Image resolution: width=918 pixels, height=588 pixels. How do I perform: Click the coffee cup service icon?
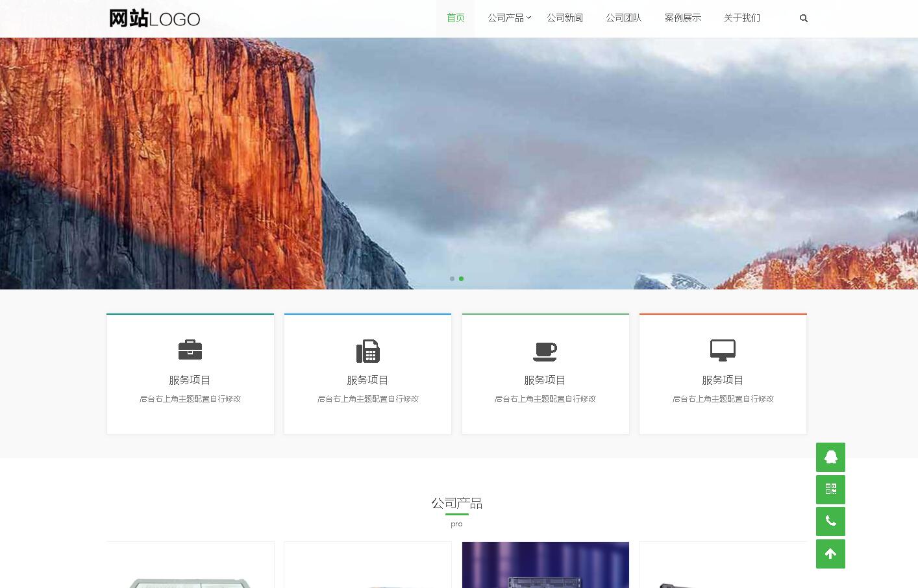pos(545,350)
